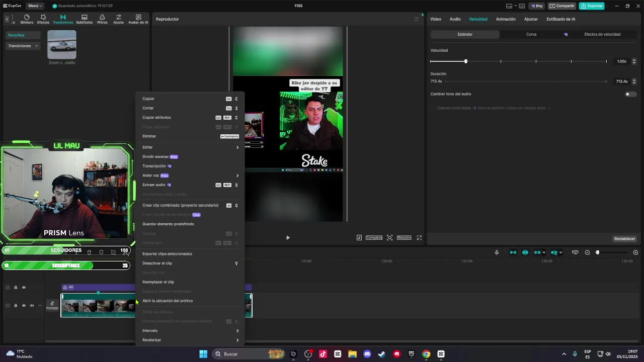644x362 pixels.
Task: Click the scope/crop frame icon in player
Action: point(389,237)
